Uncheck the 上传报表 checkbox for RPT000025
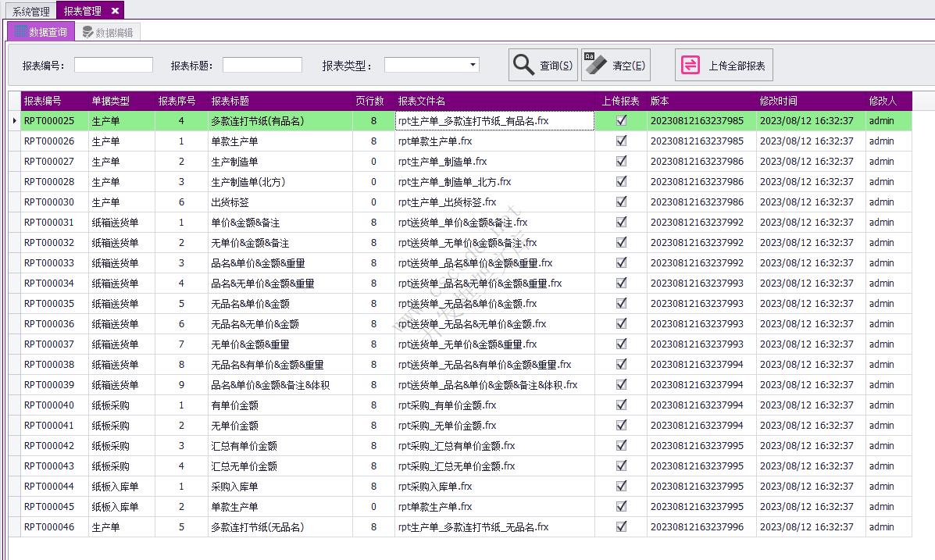This screenshot has height=560, width=935. pyautogui.click(x=621, y=121)
